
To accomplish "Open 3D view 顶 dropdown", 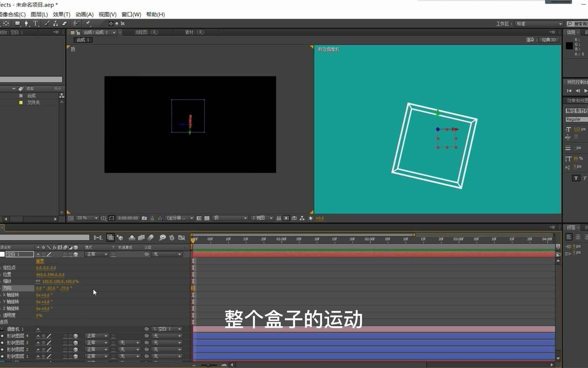I will 230,218.
